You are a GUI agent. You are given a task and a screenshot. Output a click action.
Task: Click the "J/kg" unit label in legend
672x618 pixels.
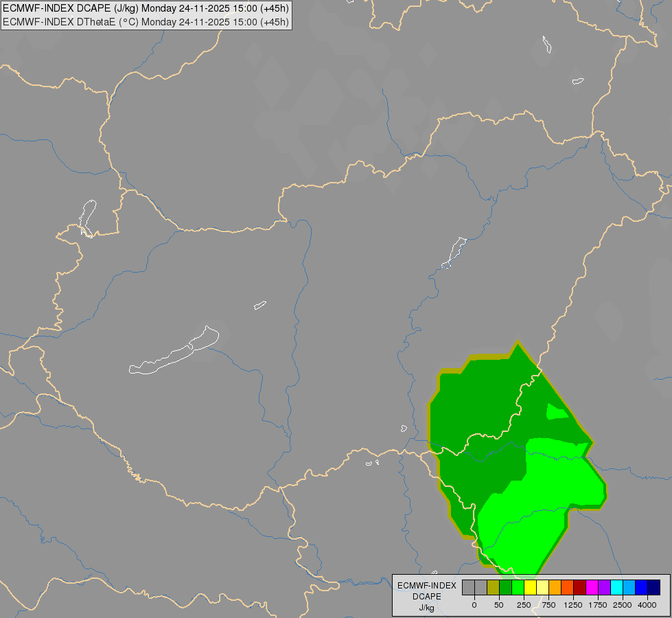pos(427,608)
